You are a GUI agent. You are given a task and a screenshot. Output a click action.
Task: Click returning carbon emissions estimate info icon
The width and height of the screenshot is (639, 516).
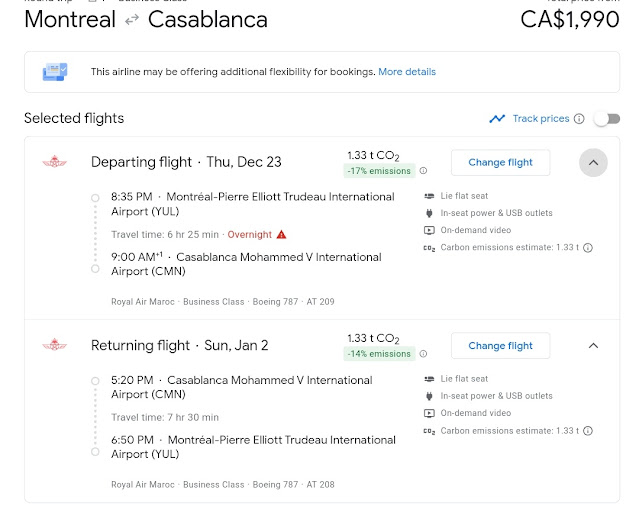pyautogui.click(x=588, y=430)
